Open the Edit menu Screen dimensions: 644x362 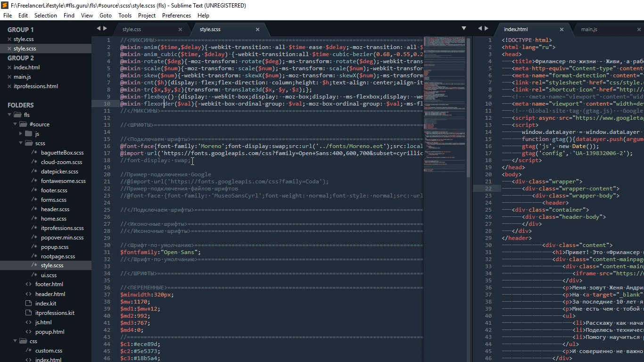(x=23, y=16)
